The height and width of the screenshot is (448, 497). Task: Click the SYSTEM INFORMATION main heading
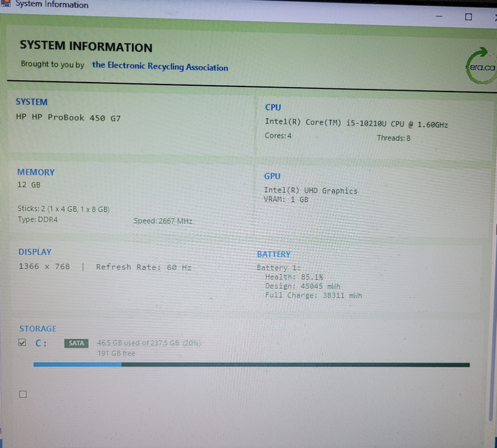point(86,46)
